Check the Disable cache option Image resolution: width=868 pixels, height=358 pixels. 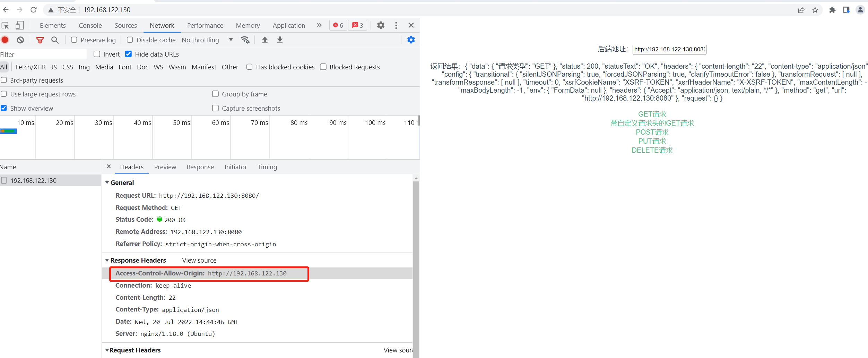pyautogui.click(x=130, y=40)
